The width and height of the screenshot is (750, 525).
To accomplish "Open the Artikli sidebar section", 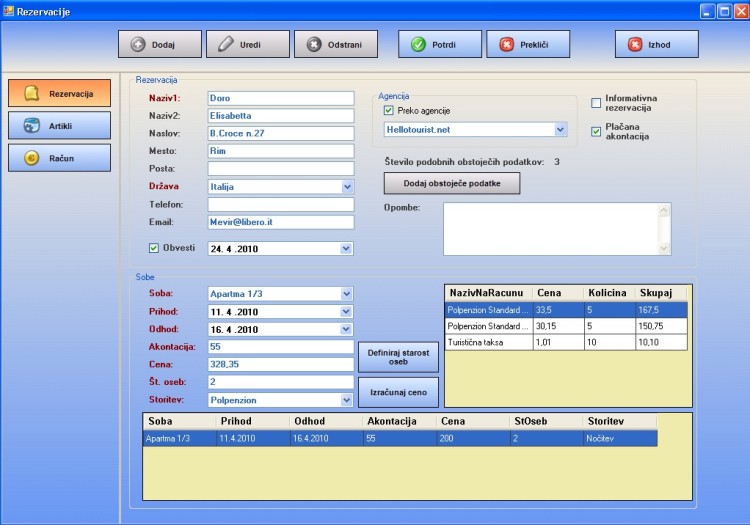I will pyautogui.click(x=60, y=126).
